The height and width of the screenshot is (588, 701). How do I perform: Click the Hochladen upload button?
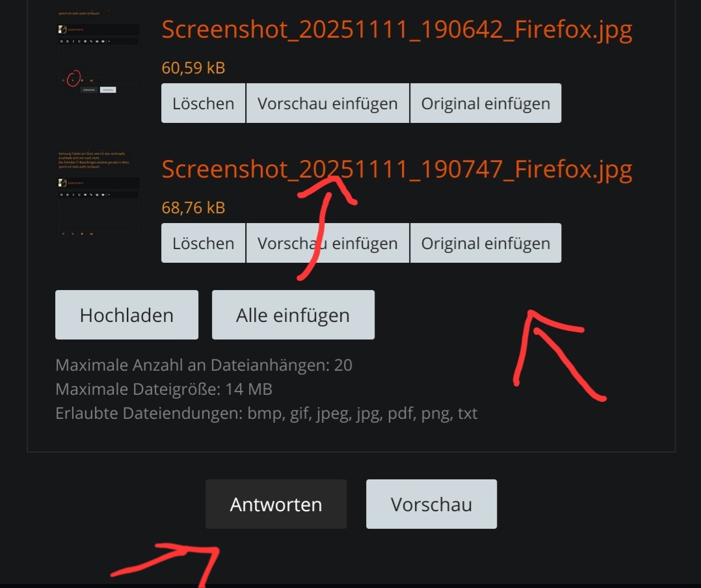tap(127, 315)
